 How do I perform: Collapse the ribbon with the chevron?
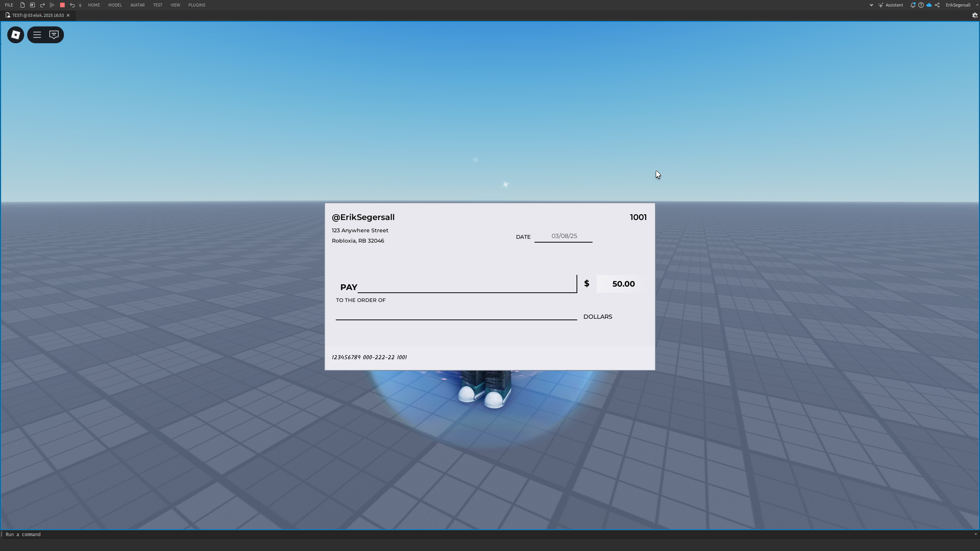pyautogui.click(x=871, y=5)
